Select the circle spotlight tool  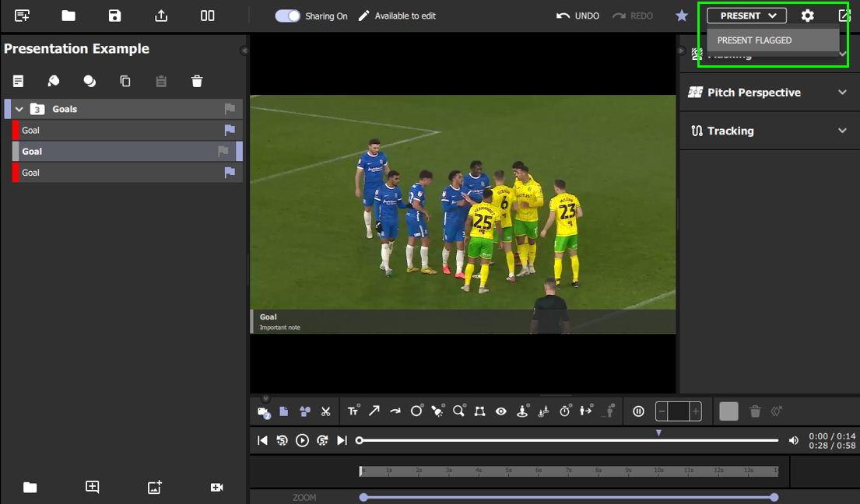(417, 411)
